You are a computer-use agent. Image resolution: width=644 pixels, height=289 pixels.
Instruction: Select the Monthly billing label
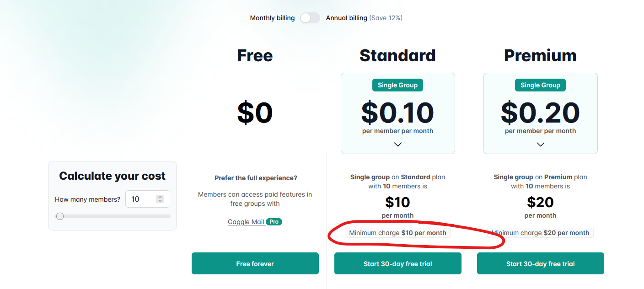coord(272,18)
